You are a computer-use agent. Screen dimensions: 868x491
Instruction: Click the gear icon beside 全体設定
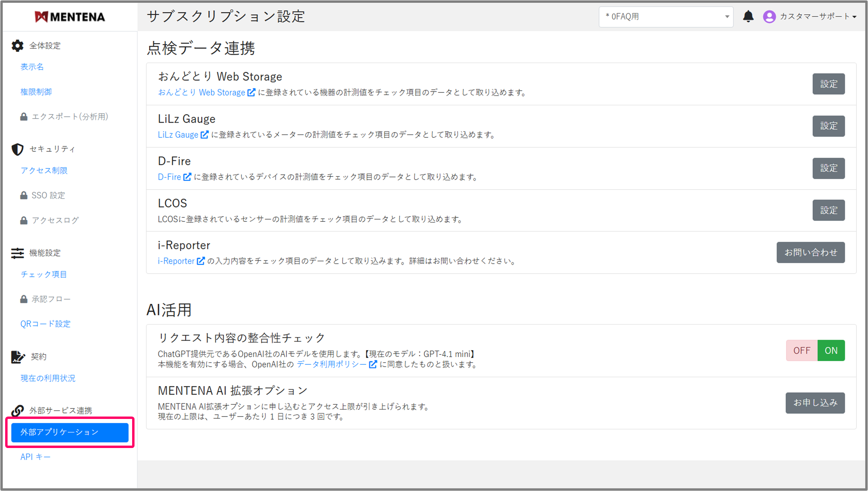click(x=18, y=46)
